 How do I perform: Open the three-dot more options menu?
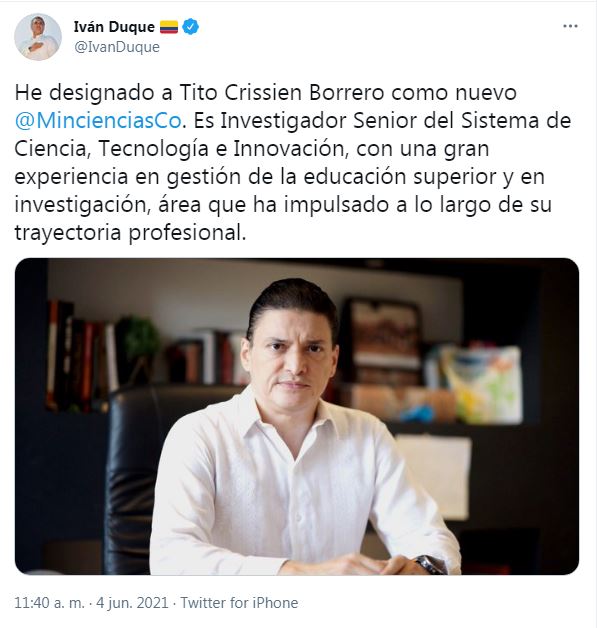570,26
